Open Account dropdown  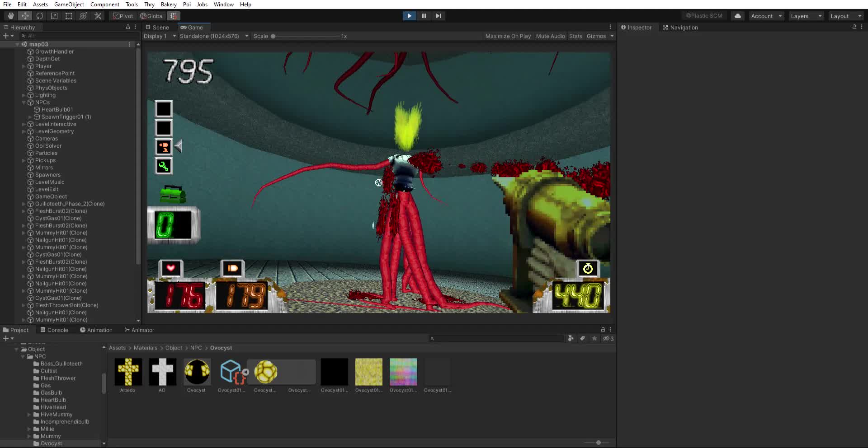(x=766, y=16)
